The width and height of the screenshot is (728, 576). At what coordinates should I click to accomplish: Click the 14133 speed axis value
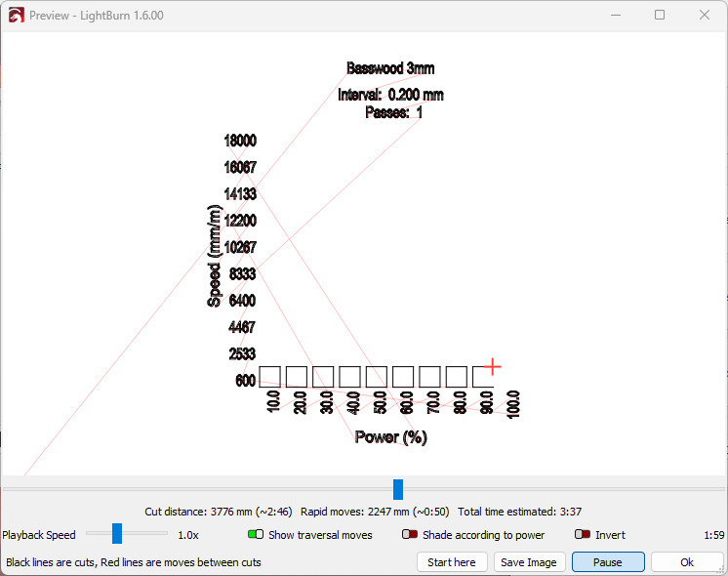240,193
